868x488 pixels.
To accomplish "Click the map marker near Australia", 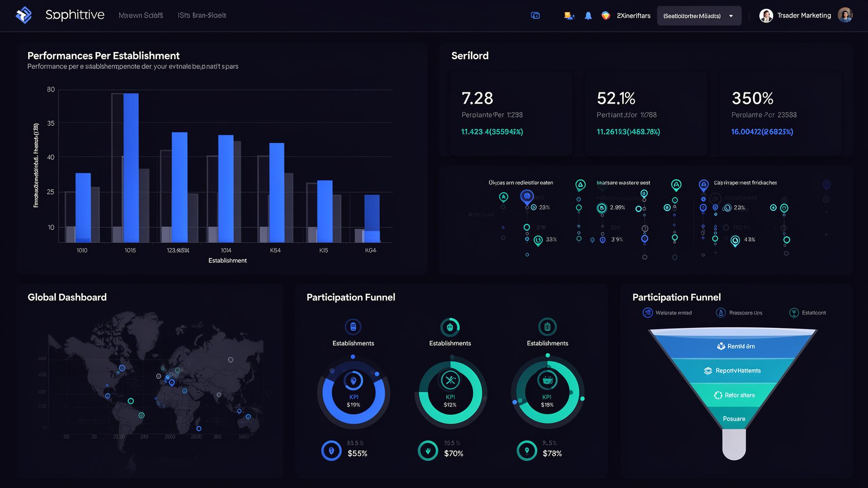I will pyautogui.click(x=248, y=417).
